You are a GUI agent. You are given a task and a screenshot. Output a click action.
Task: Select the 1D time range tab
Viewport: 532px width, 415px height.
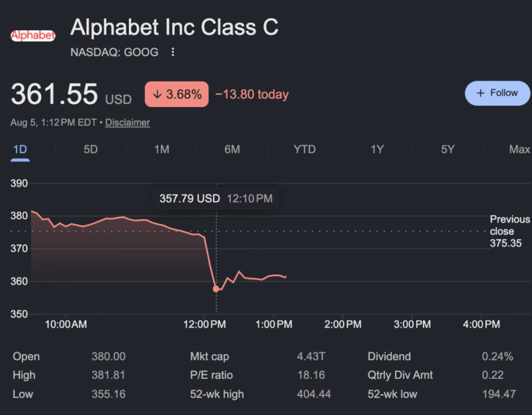20,149
